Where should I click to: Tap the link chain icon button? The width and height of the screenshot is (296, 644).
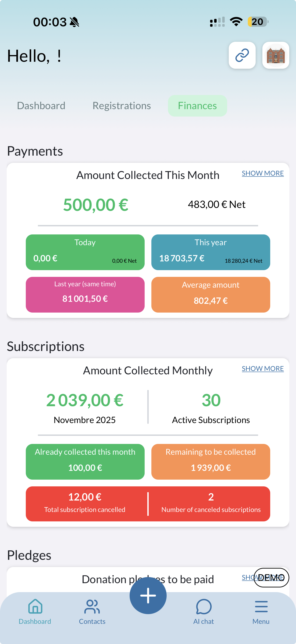[242, 55]
